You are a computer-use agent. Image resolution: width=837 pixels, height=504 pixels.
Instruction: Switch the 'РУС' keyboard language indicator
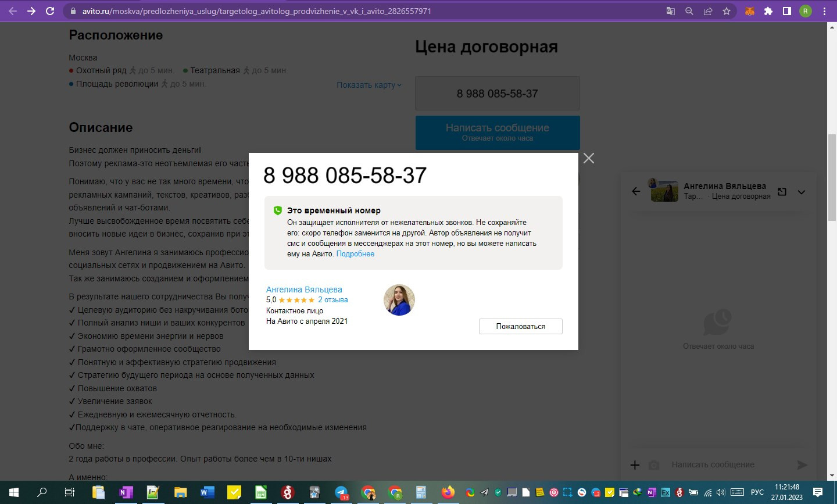point(757,492)
